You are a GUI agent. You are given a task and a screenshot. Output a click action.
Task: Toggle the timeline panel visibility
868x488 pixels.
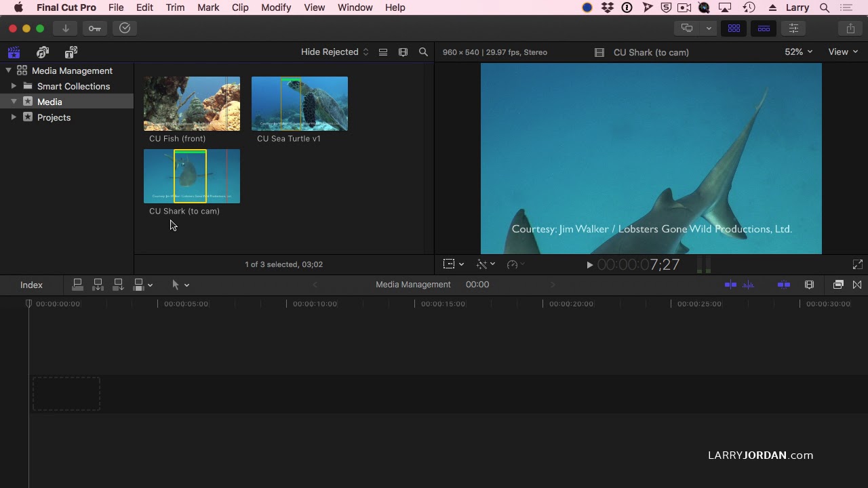point(764,28)
